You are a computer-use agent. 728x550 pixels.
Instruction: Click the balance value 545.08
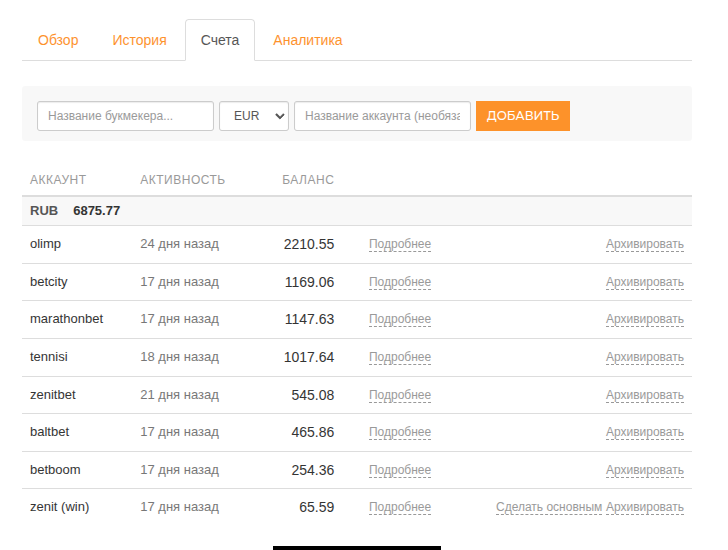[313, 395]
